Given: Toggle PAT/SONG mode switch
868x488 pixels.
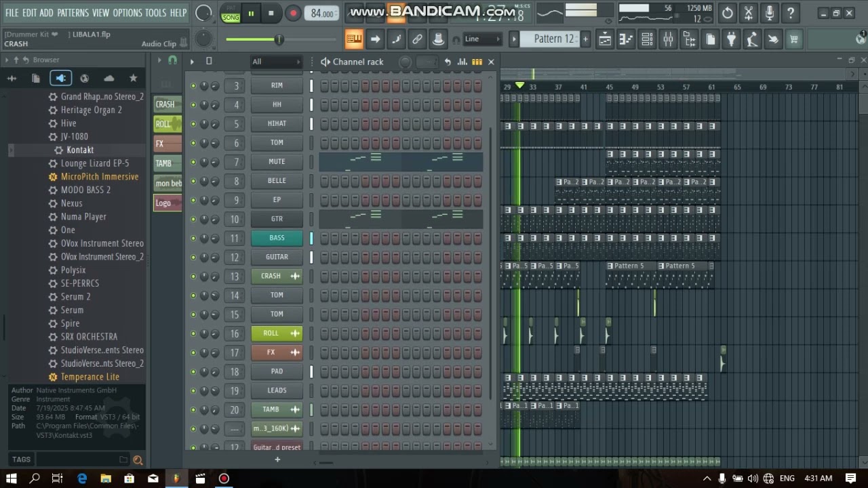Looking at the screenshot, I should 231,14.
